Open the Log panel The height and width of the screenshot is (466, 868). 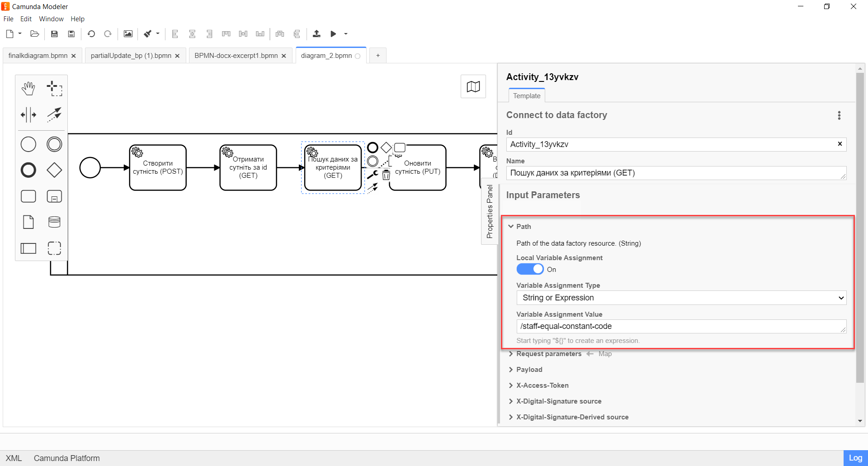click(x=855, y=458)
